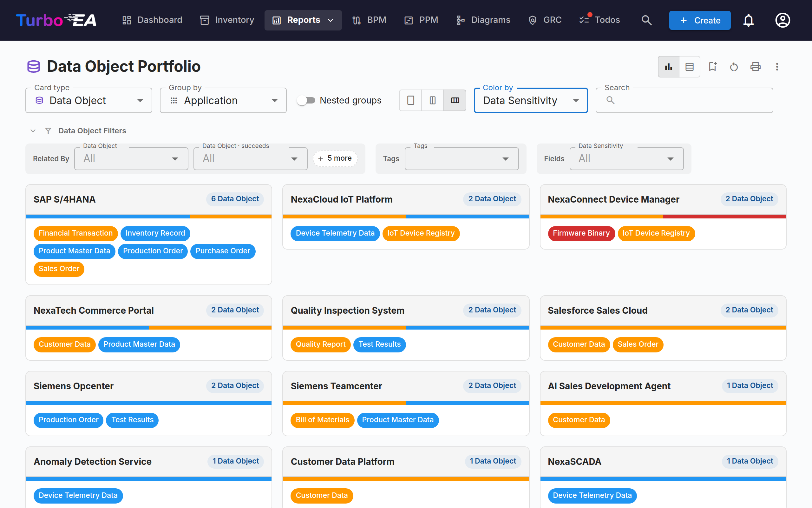The width and height of the screenshot is (812, 508).
Task: Click Salesforce Sales Cloud orange color bar
Action: [663, 328]
